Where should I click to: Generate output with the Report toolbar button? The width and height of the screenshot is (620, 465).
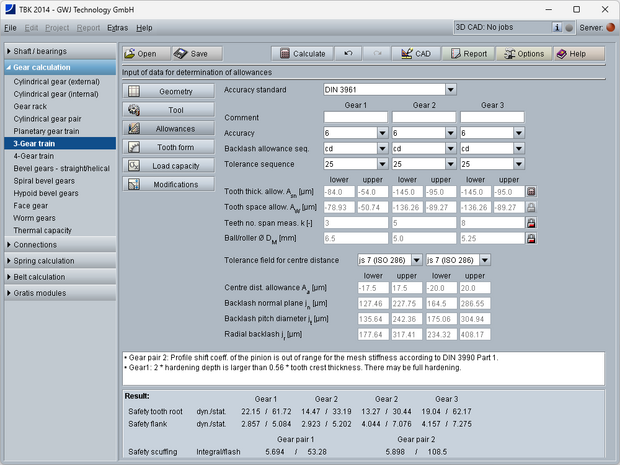click(x=468, y=54)
